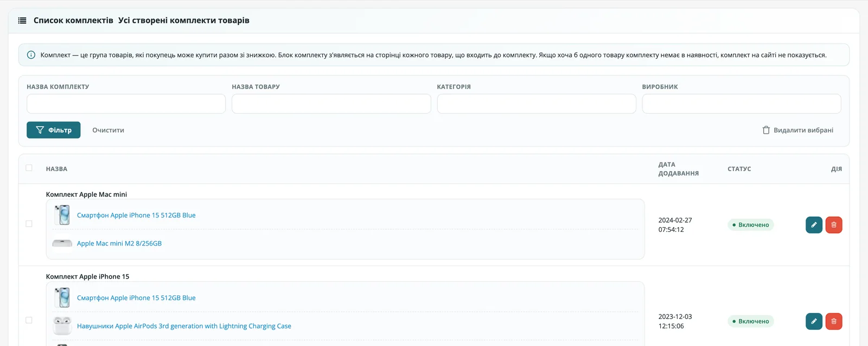The width and height of the screenshot is (868, 346).
Task: Open iPhone 15 512GB Blue link in iPhone 15 bundle
Action: 136,298
